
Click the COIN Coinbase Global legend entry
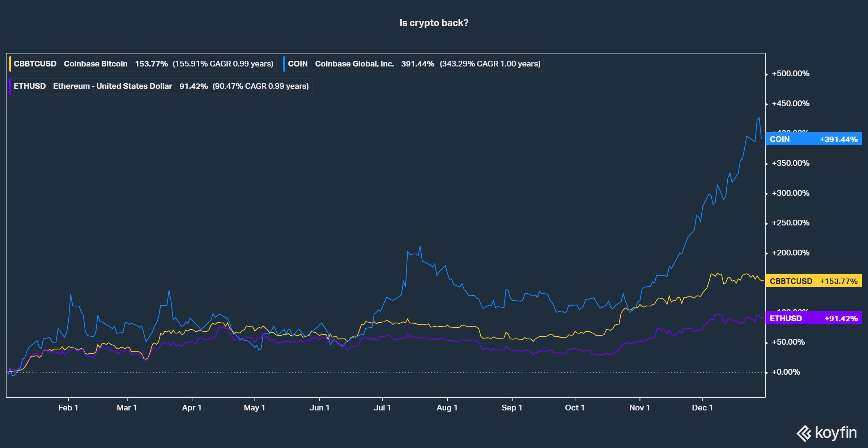[413, 64]
